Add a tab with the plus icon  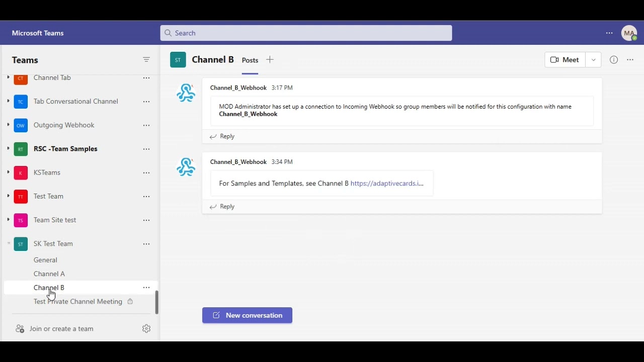[x=270, y=60]
